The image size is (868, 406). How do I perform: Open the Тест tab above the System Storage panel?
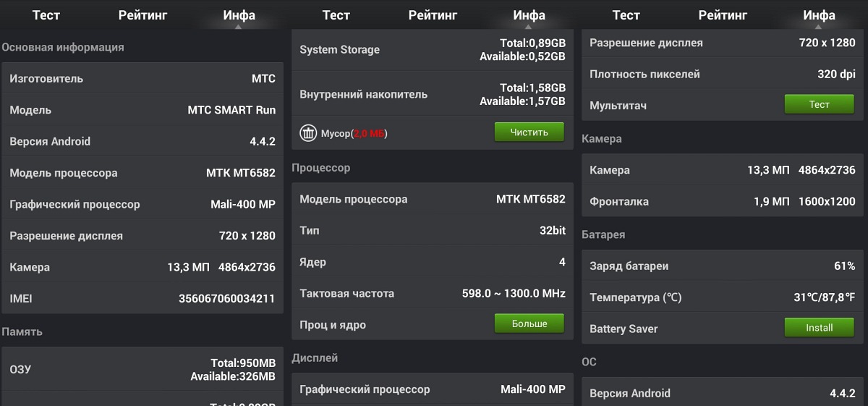pyautogui.click(x=336, y=14)
